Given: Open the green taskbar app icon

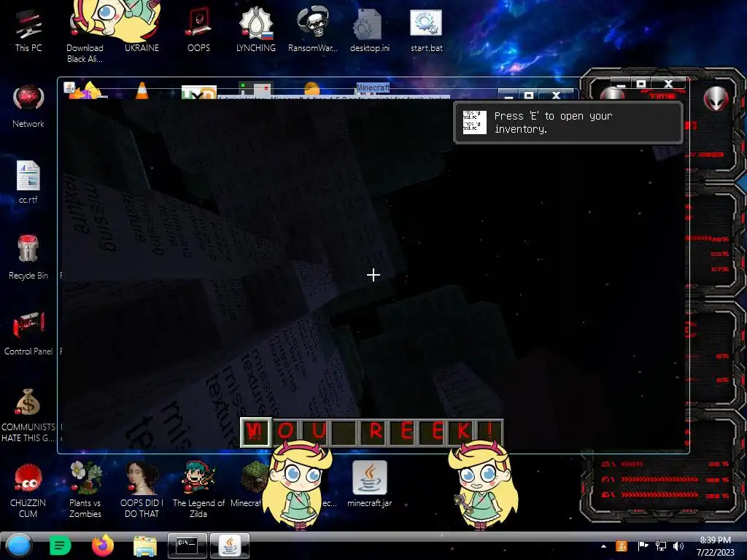Looking at the screenshot, I should [60, 545].
